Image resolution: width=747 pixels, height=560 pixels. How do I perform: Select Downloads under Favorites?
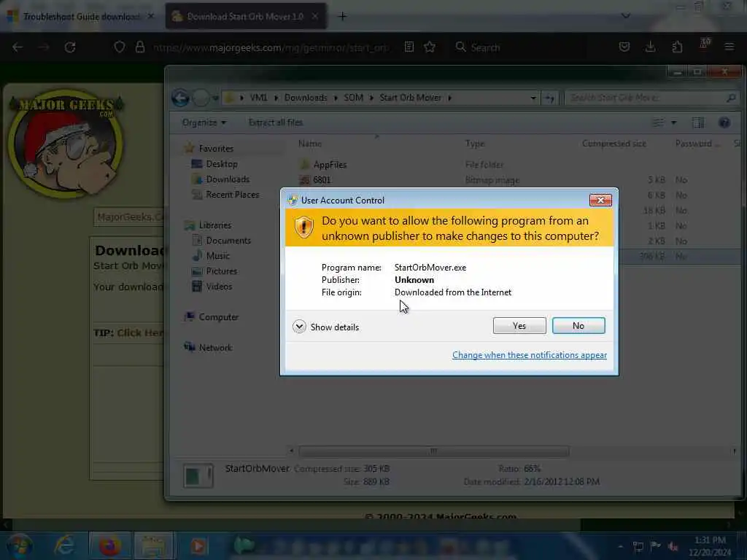228,179
